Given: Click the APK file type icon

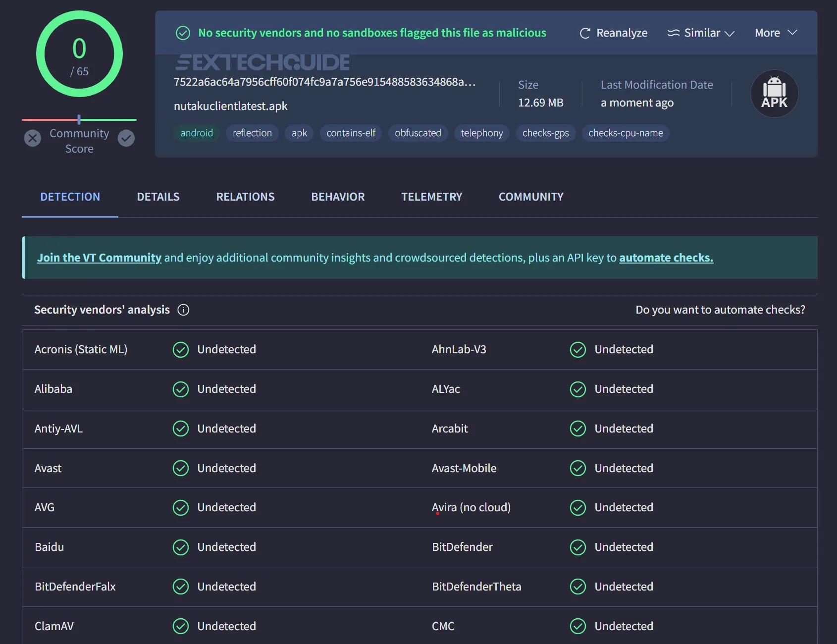Looking at the screenshot, I should [774, 94].
